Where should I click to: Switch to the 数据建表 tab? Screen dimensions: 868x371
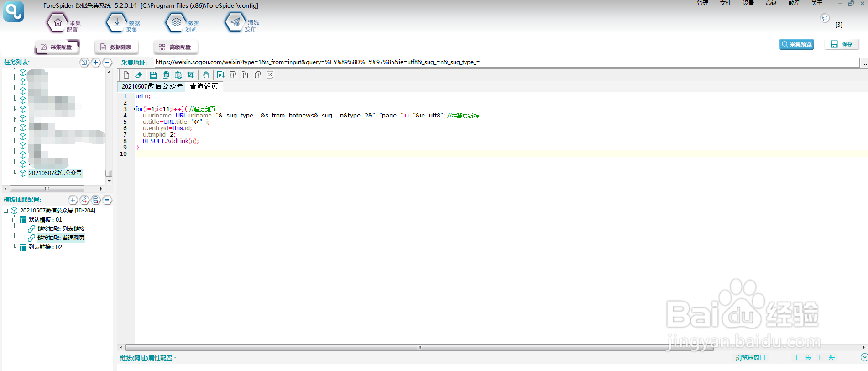[116, 47]
